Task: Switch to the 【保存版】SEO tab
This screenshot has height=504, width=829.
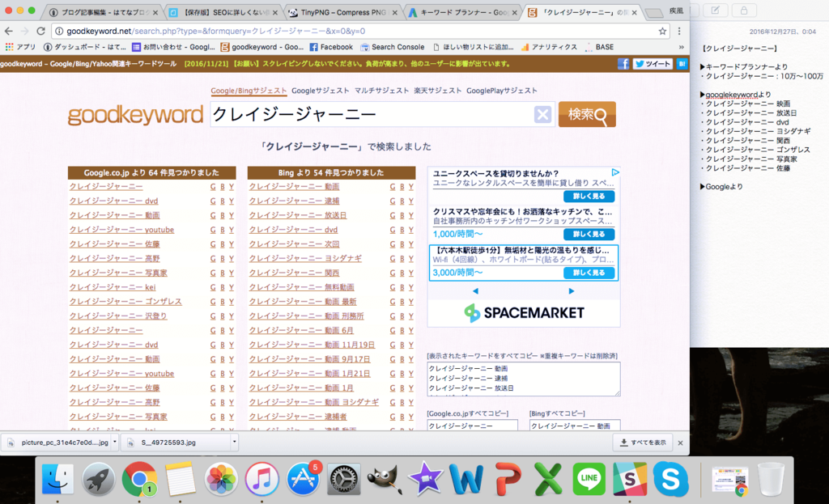Action: tap(223, 12)
